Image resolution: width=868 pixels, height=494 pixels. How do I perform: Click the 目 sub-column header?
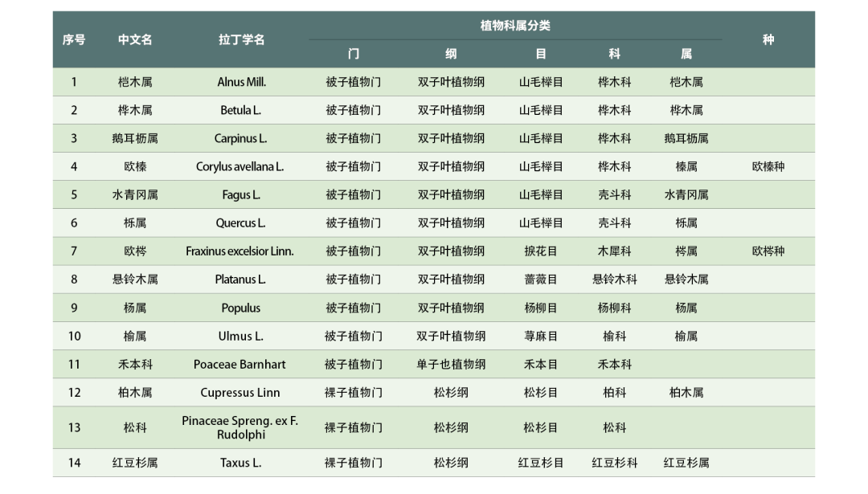point(541,53)
